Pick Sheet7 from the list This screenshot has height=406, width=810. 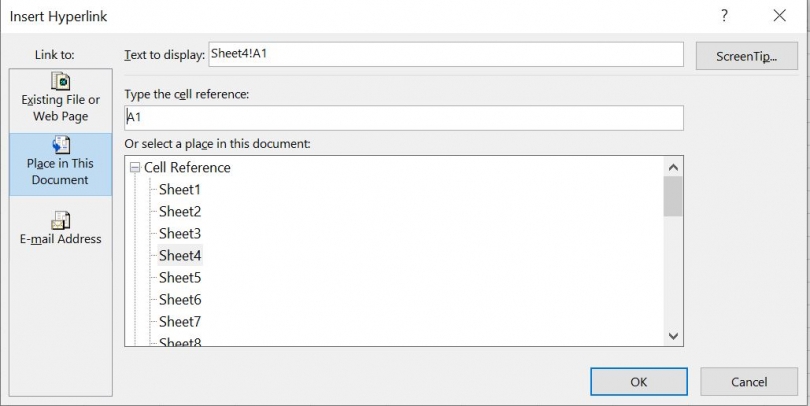pyautogui.click(x=180, y=322)
